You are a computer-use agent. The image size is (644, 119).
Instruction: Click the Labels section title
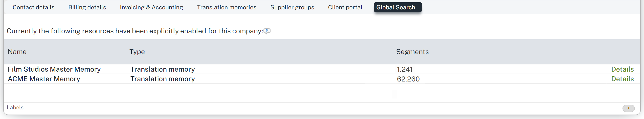click(x=15, y=108)
